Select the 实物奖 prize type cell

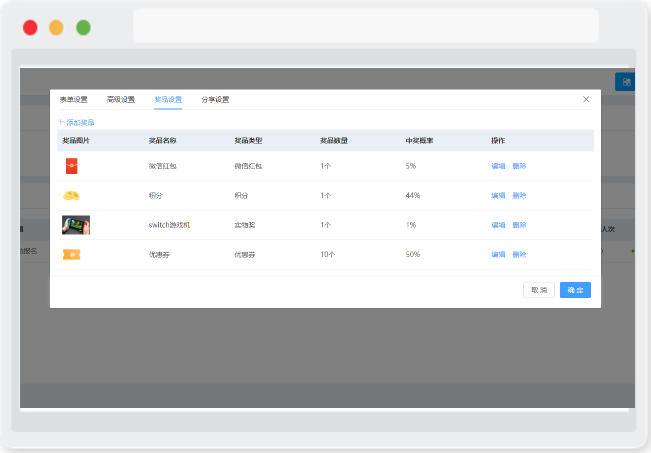(245, 225)
